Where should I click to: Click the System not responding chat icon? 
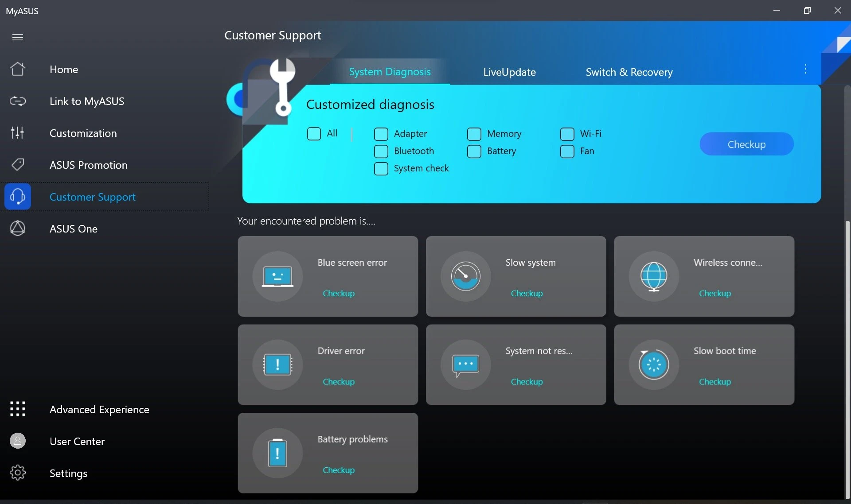[465, 365]
